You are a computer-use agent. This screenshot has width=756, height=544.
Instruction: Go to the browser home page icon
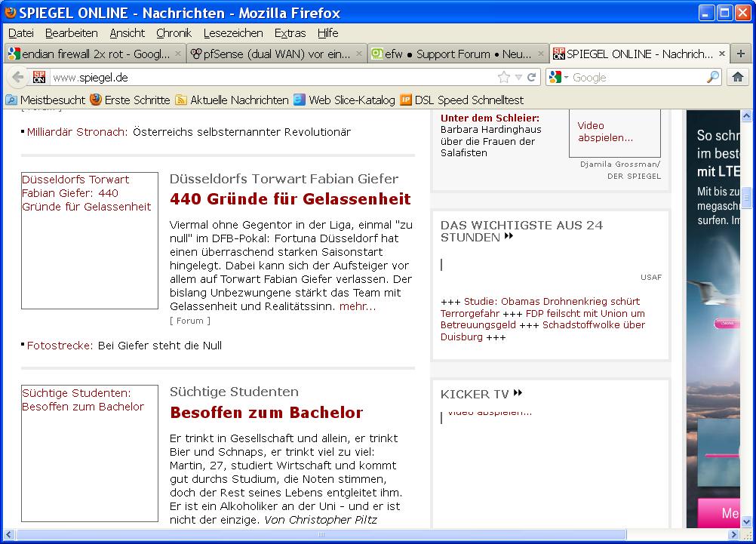[738, 77]
